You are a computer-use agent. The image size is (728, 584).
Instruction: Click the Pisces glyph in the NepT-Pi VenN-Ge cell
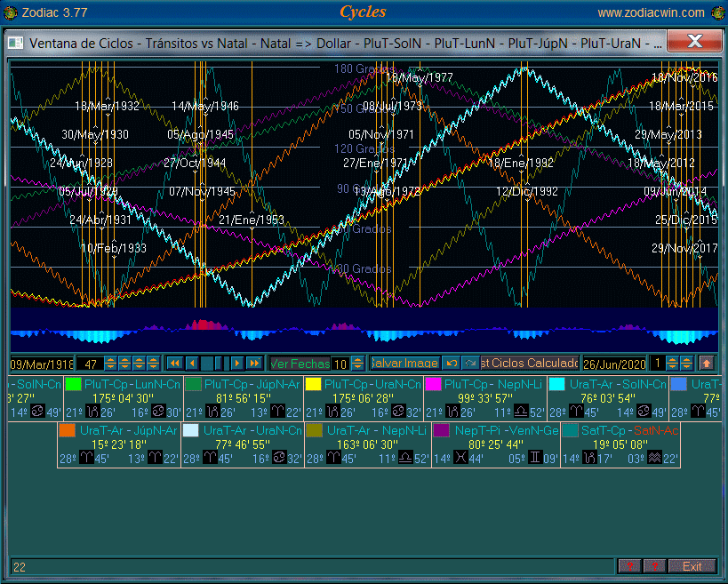coord(460,458)
